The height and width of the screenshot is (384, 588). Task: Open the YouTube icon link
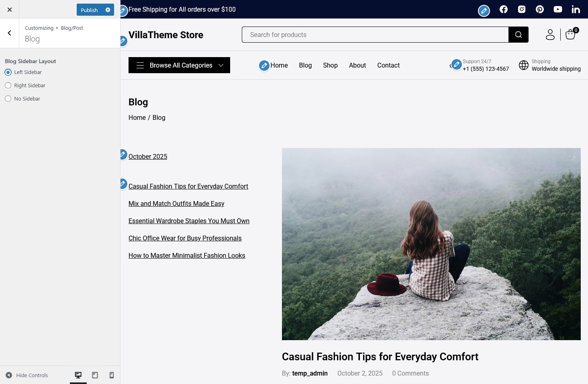click(557, 9)
